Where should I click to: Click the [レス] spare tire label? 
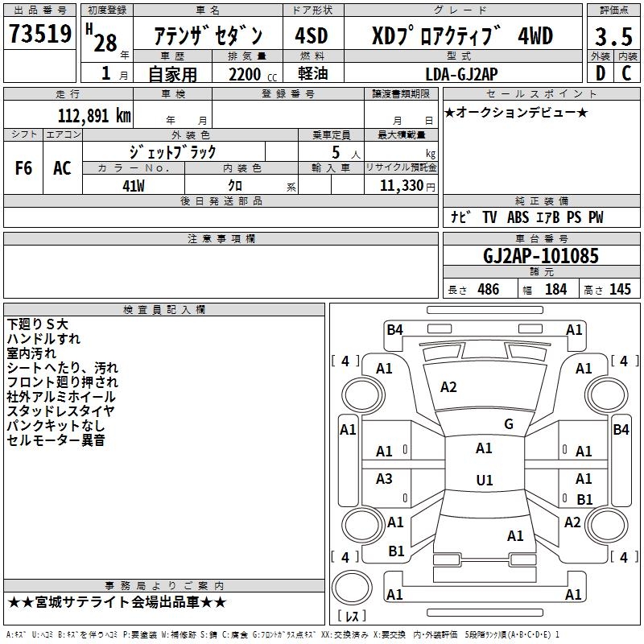[352, 616]
